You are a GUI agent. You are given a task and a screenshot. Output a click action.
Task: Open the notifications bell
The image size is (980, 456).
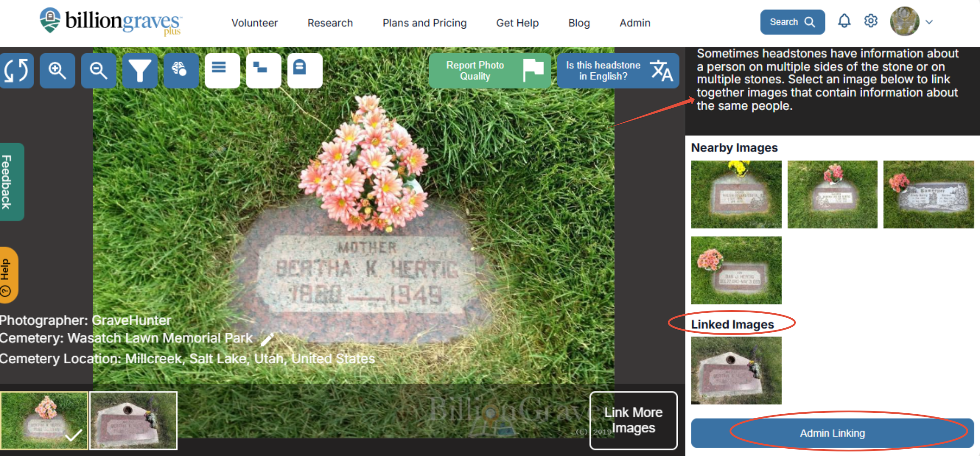pos(844,21)
